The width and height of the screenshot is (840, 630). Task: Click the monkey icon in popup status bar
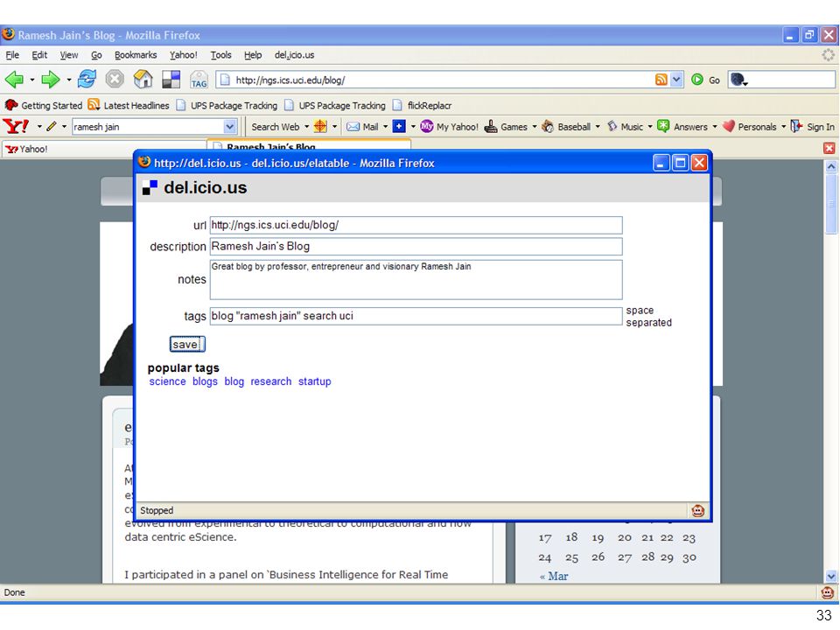[697, 510]
